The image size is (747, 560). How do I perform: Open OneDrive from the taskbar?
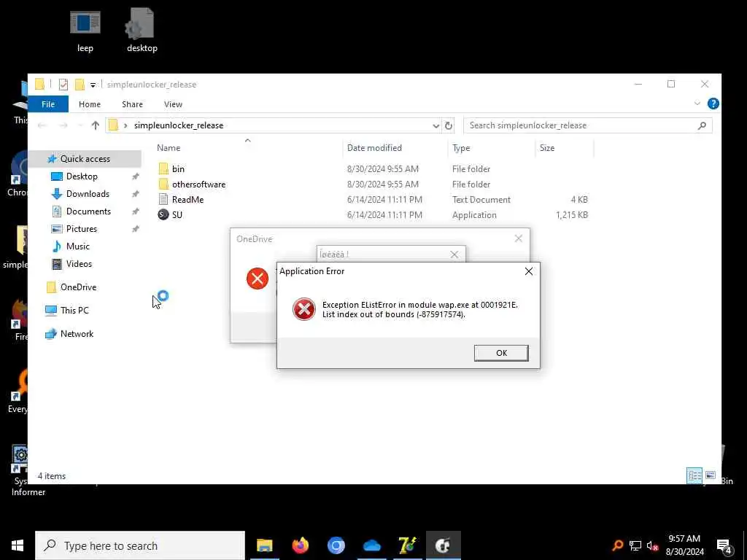371,545
